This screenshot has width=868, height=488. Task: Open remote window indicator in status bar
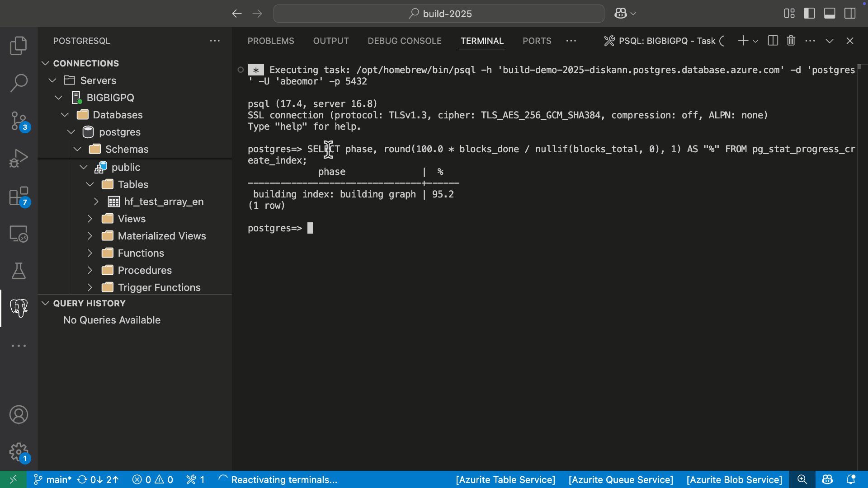(13, 479)
